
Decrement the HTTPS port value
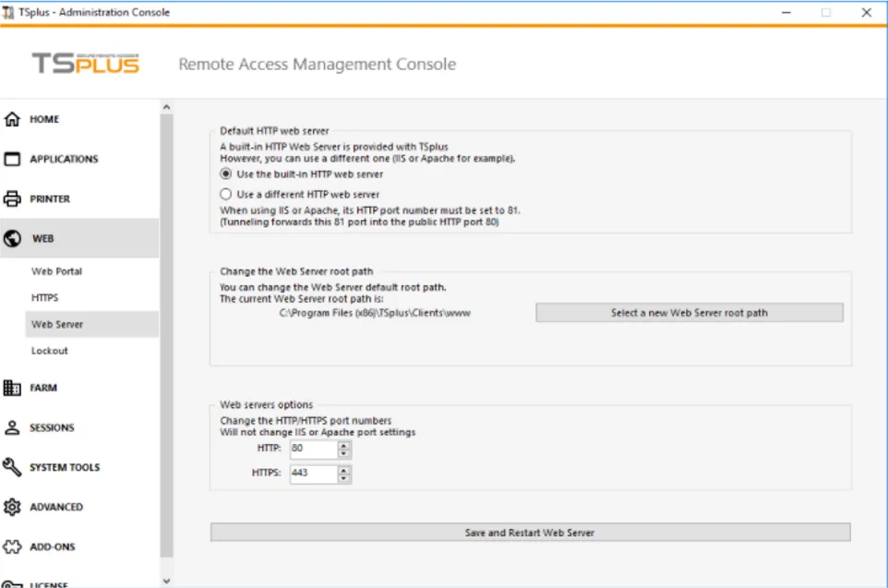coord(342,477)
